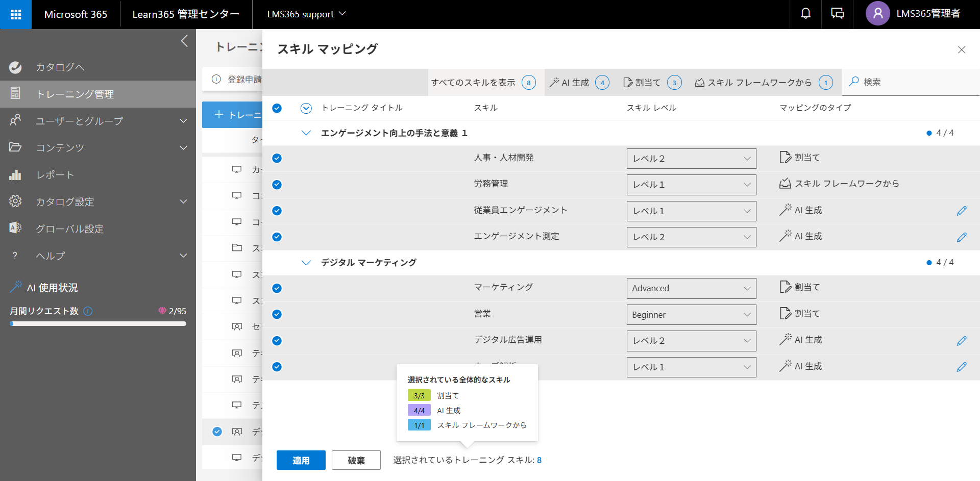Click the add training button

click(x=233, y=115)
